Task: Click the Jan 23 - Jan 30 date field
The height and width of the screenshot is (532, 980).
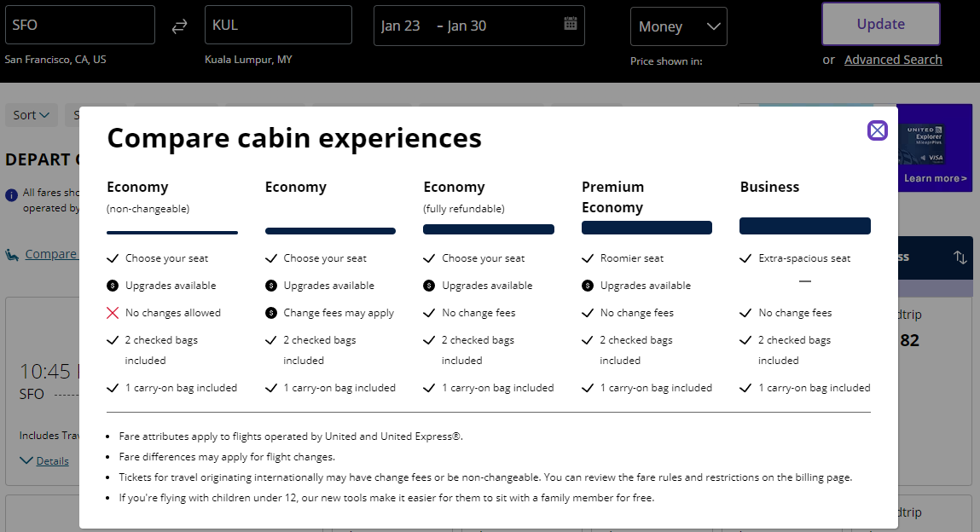Action: (469, 26)
